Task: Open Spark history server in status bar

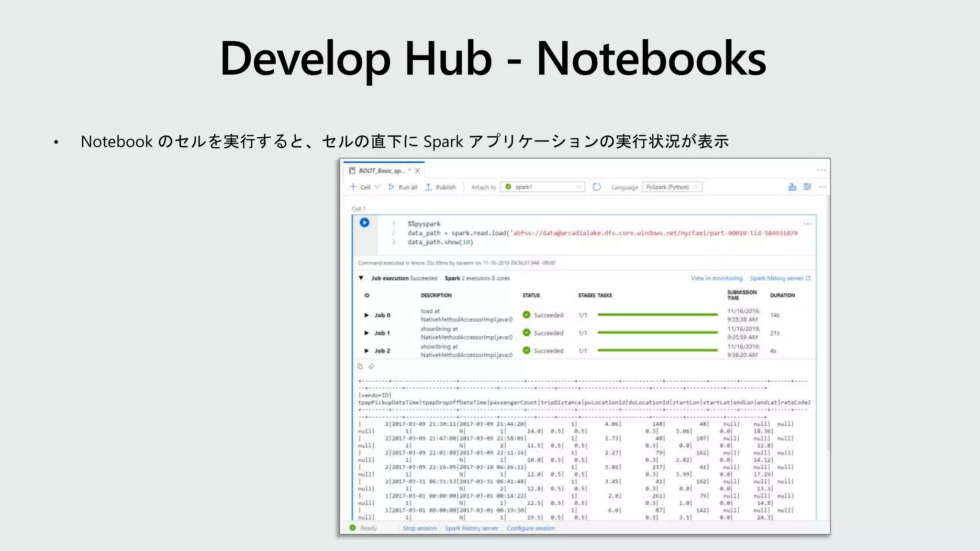Action: coord(471,528)
